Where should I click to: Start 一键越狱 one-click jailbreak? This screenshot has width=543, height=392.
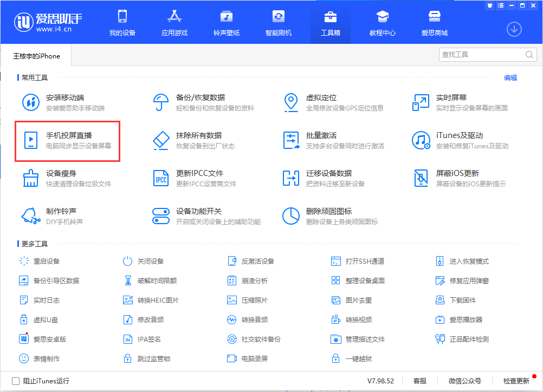coord(358,358)
